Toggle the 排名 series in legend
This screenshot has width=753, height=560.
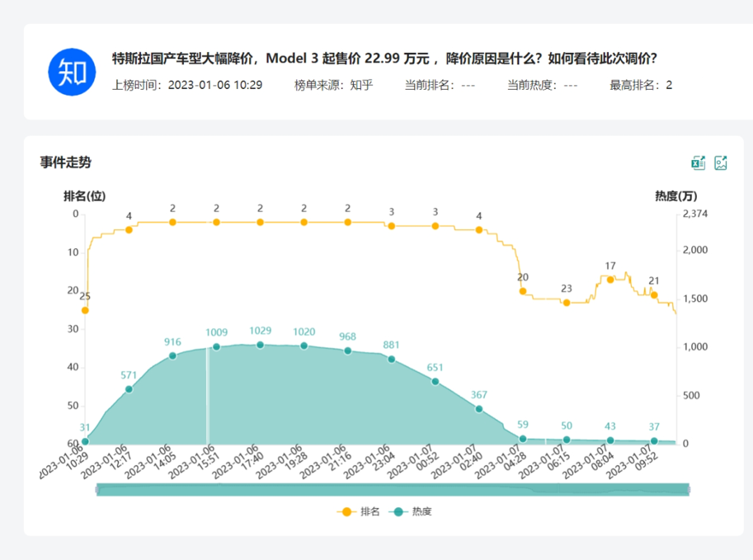(359, 511)
